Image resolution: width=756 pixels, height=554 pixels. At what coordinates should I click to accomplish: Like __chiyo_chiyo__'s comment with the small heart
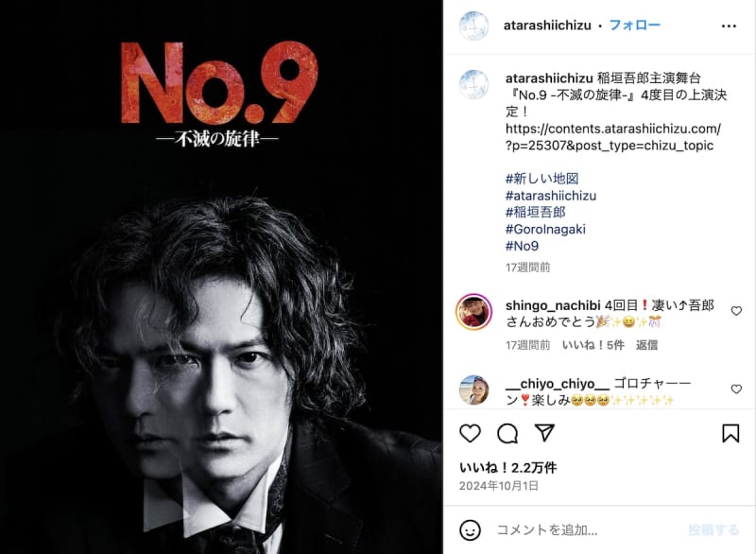click(736, 389)
